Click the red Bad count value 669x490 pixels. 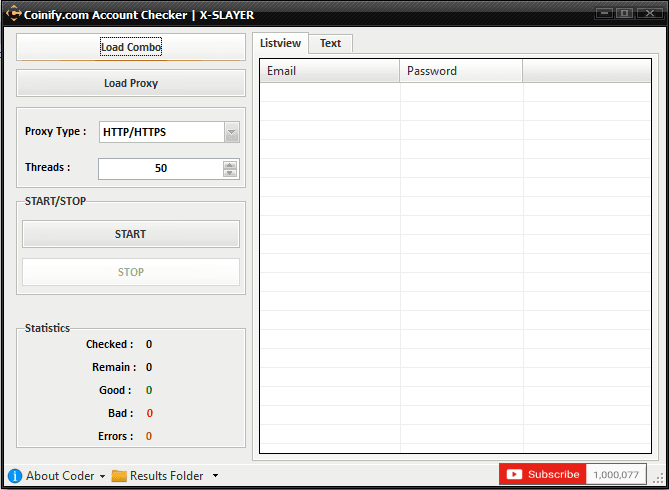click(x=150, y=413)
